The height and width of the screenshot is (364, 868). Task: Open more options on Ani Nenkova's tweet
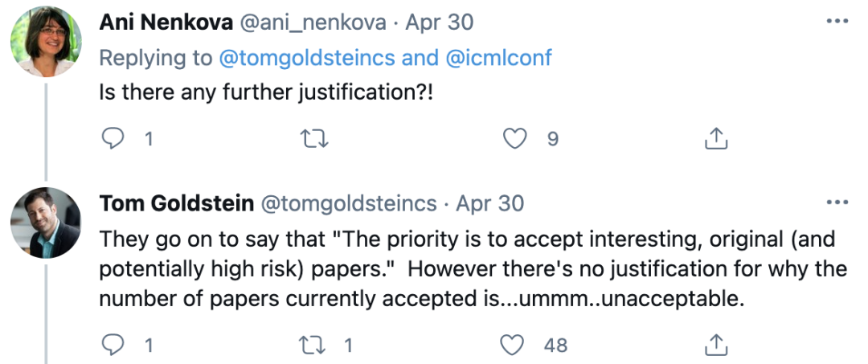[837, 20]
